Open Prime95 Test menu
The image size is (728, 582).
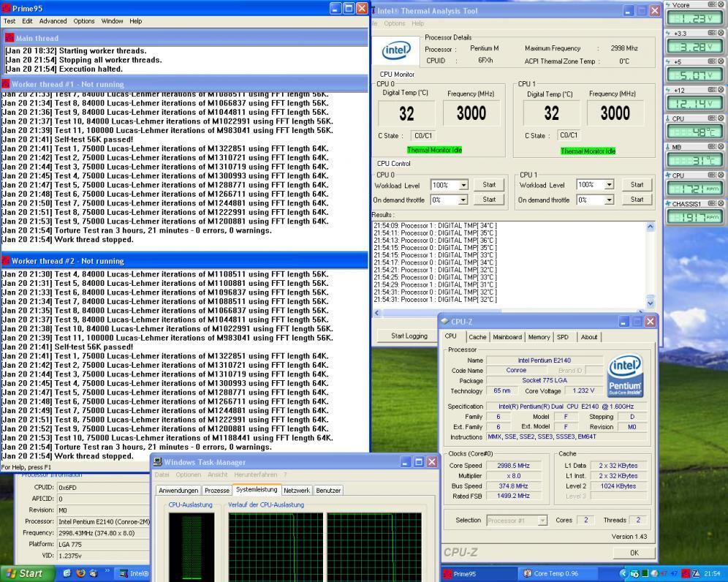click(x=10, y=21)
